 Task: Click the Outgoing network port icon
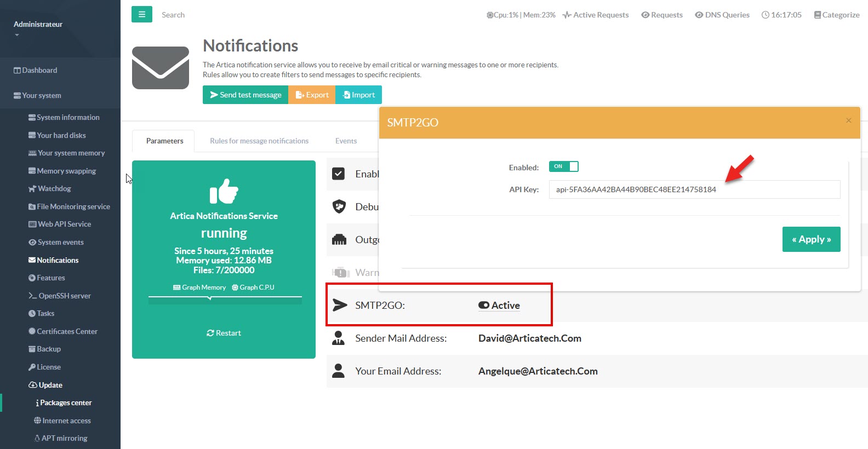339,240
